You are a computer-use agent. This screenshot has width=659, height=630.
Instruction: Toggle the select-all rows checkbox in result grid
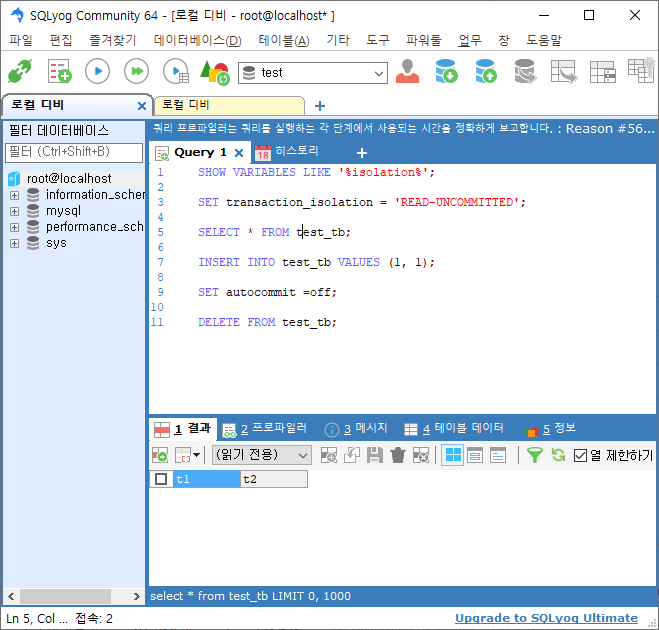(x=161, y=479)
